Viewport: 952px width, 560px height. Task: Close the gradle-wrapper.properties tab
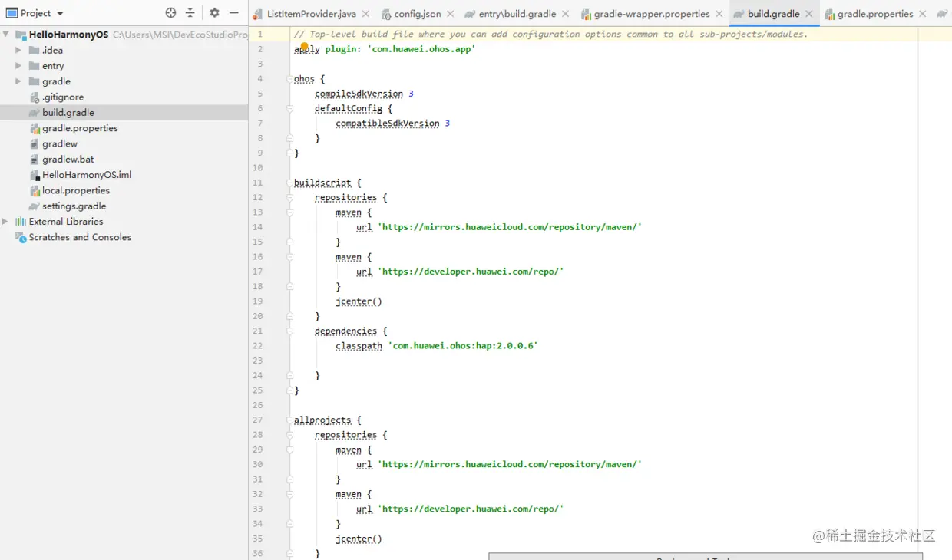719,14
